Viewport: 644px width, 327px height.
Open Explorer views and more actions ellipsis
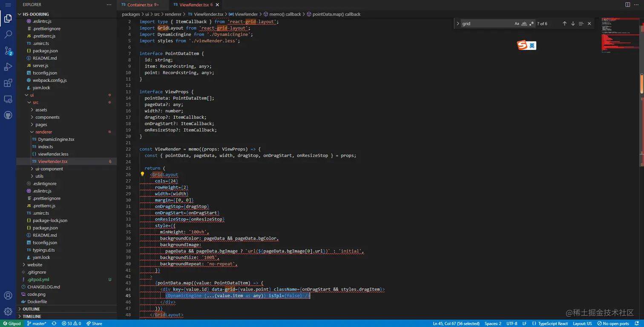[109, 5]
